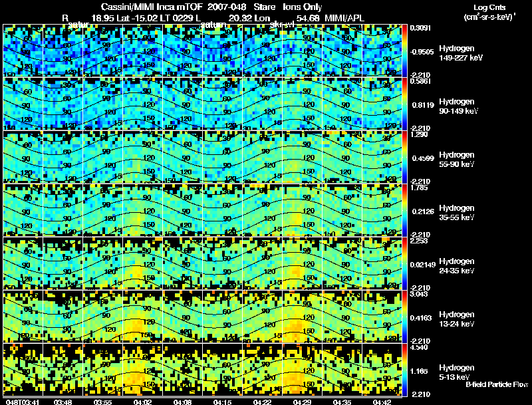Click the 048T03:41 time axis label
Viewport: 532px width, 405px height.
pyautogui.click(x=23, y=402)
